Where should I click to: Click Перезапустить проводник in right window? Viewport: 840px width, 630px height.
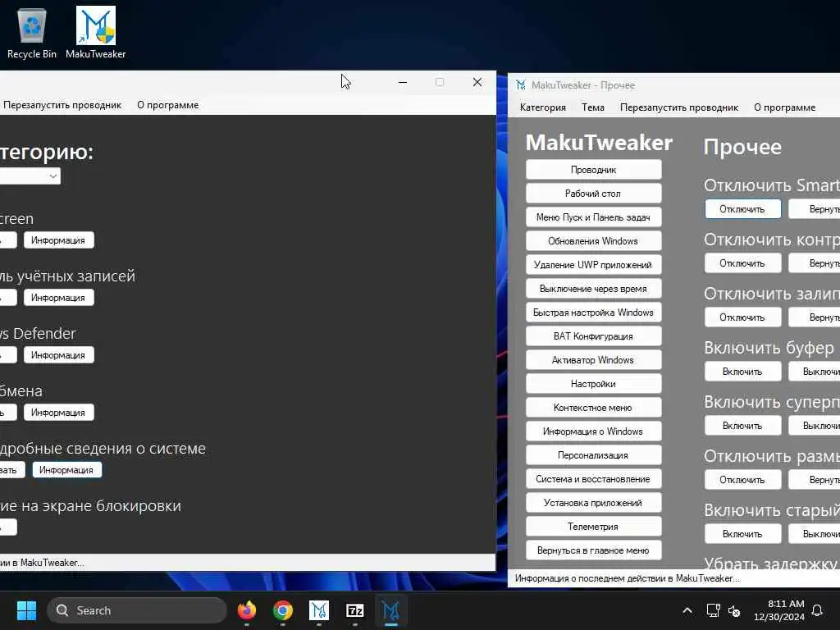click(678, 107)
